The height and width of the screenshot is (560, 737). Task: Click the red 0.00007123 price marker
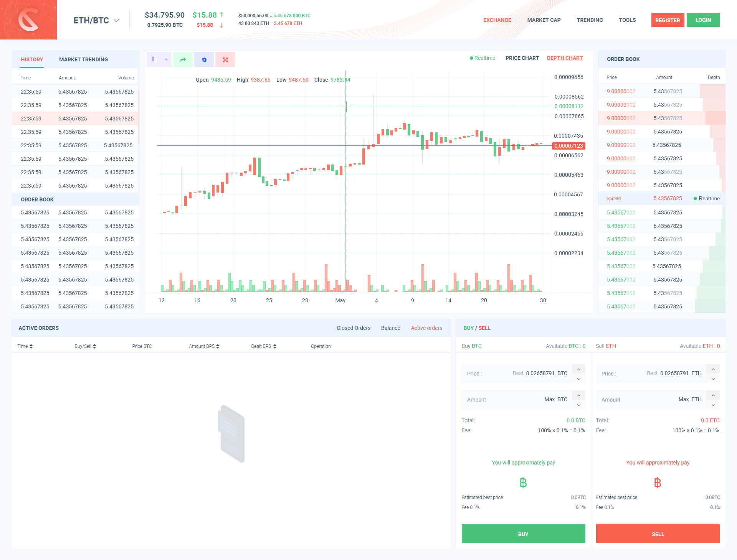(x=568, y=146)
